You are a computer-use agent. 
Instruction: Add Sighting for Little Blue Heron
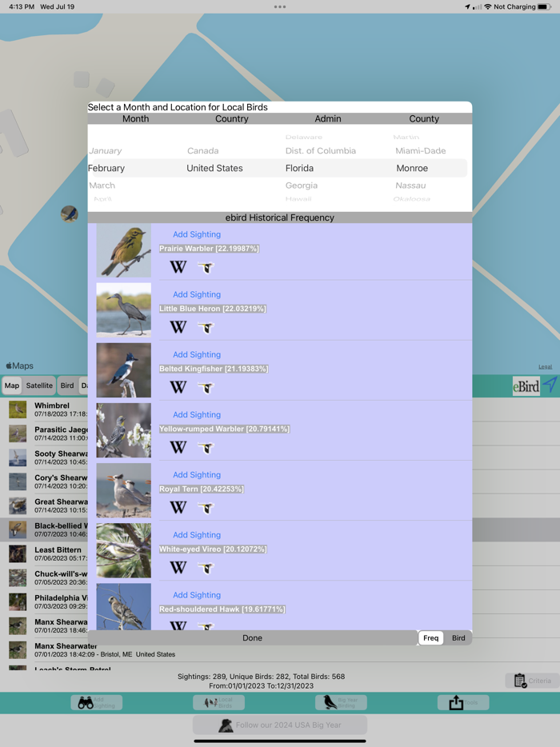pos(197,294)
